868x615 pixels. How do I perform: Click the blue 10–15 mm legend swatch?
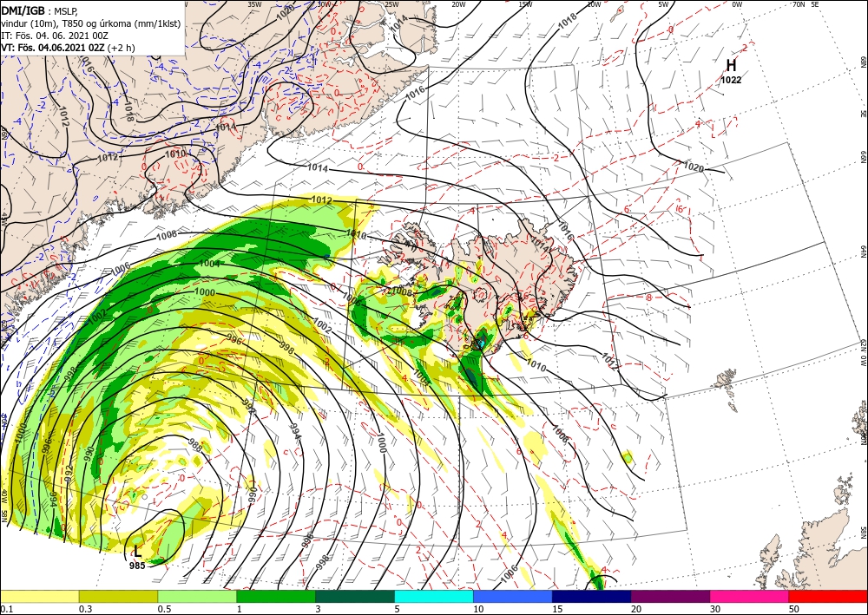pyautogui.click(x=513, y=596)
